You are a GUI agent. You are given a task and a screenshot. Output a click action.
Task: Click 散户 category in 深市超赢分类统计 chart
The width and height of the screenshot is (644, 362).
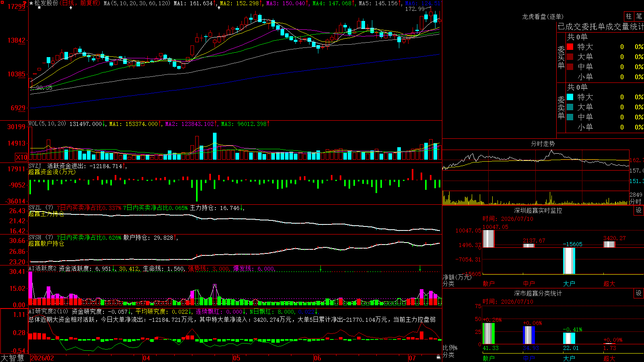[x=489, y=358]
